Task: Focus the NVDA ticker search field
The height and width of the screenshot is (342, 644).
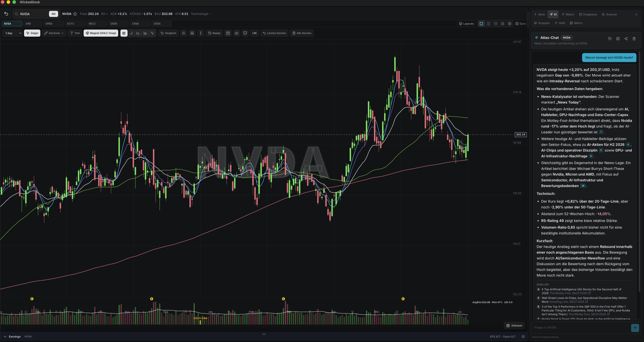Action: (33, 14)
